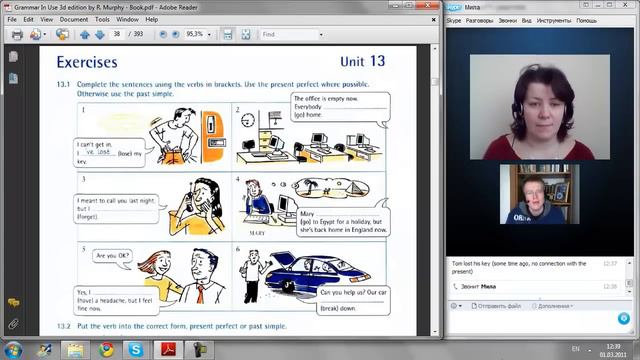Click the zoom out button
The image size is (640, 360).
tap(163, 34)
